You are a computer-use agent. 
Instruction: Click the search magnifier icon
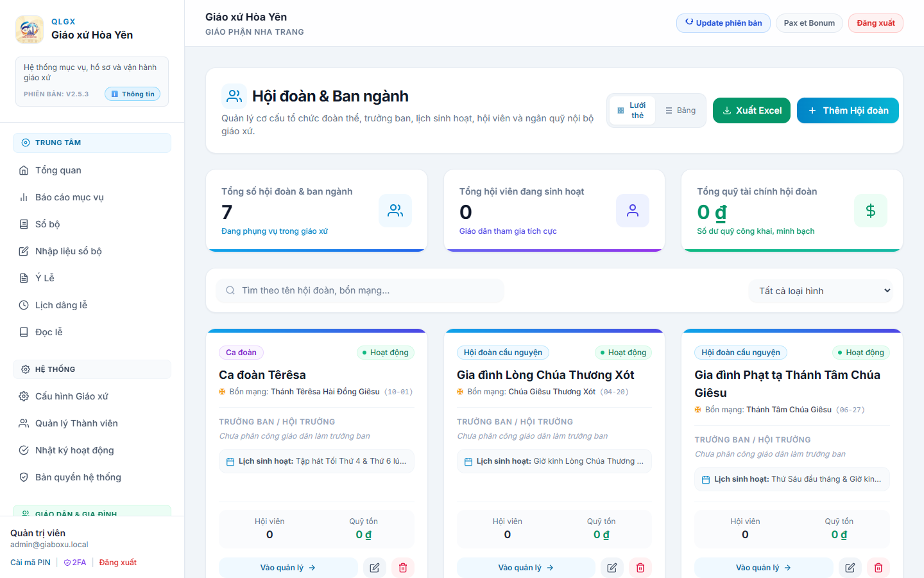tap(230, 291)
